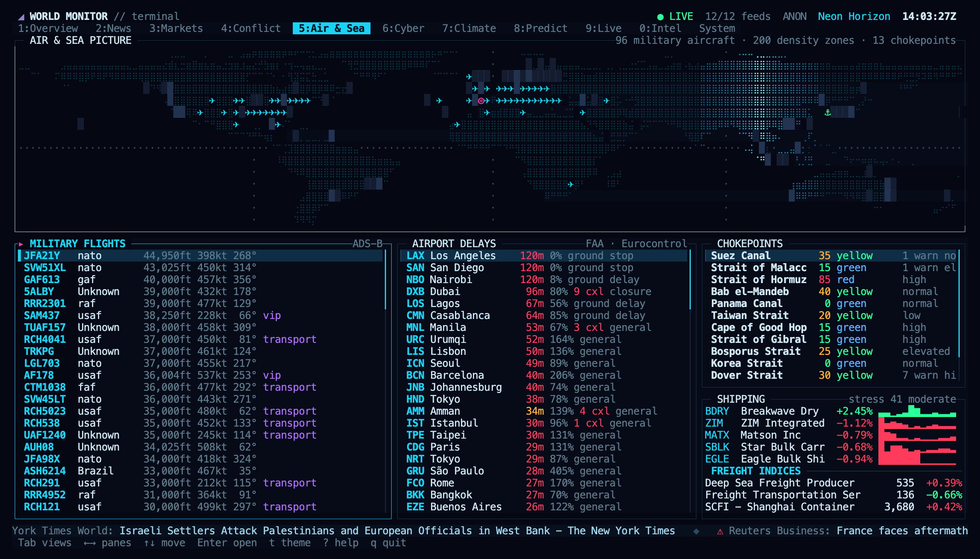Click the green LIVE status dot
The height and width of the screenshot is (559, 980).
coord(660,17)
